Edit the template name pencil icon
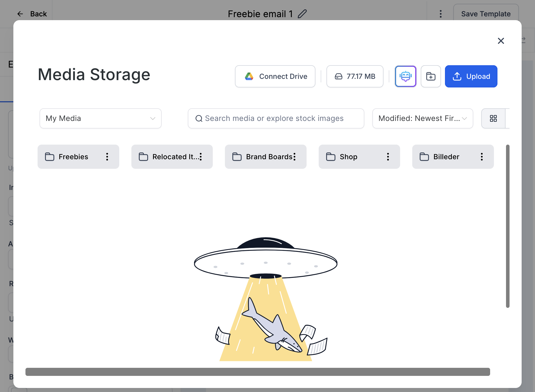Viewport: 535px width, 392px height. coord(302,14)
